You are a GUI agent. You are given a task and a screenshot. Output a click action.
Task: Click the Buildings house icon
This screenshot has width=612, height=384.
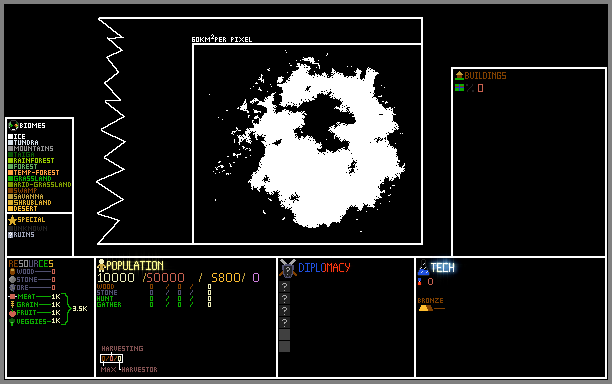pyautogui.click(x=459, y=75)
